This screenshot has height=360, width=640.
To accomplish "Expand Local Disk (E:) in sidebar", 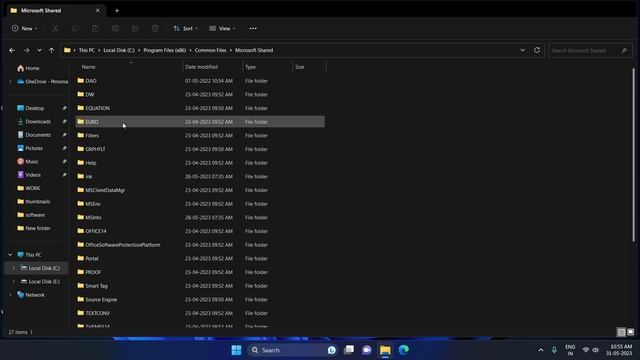I will coord(13,282).
